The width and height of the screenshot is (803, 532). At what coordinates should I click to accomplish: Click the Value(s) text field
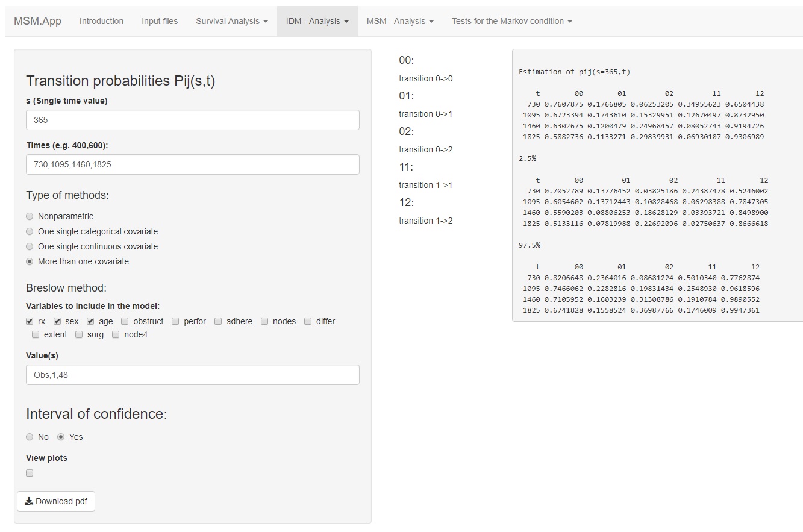193,375
